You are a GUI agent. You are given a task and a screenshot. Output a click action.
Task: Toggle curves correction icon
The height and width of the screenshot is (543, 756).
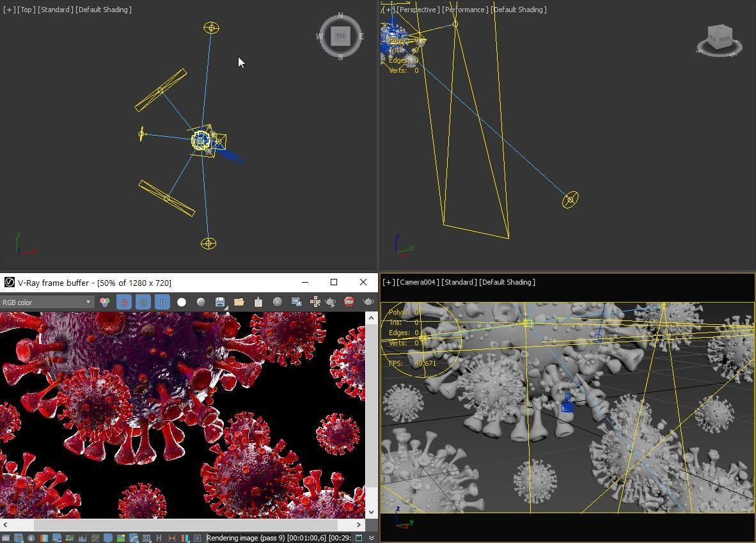click(95, 538)
